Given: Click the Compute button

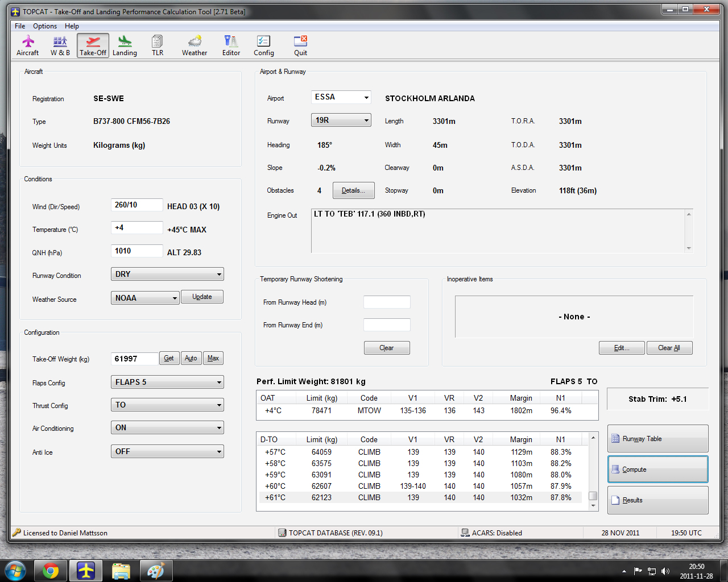Looking at the screenshot, I should click(x=657, y=469).
